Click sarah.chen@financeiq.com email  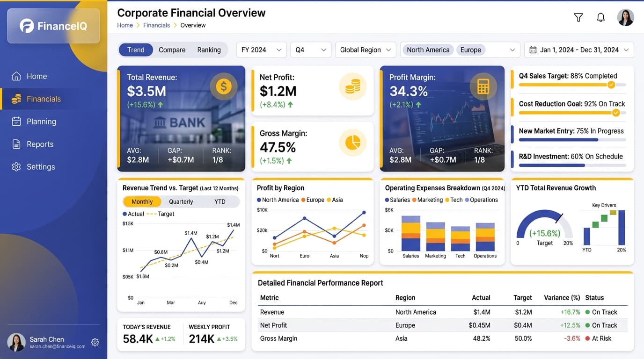(x=58, y=347)
